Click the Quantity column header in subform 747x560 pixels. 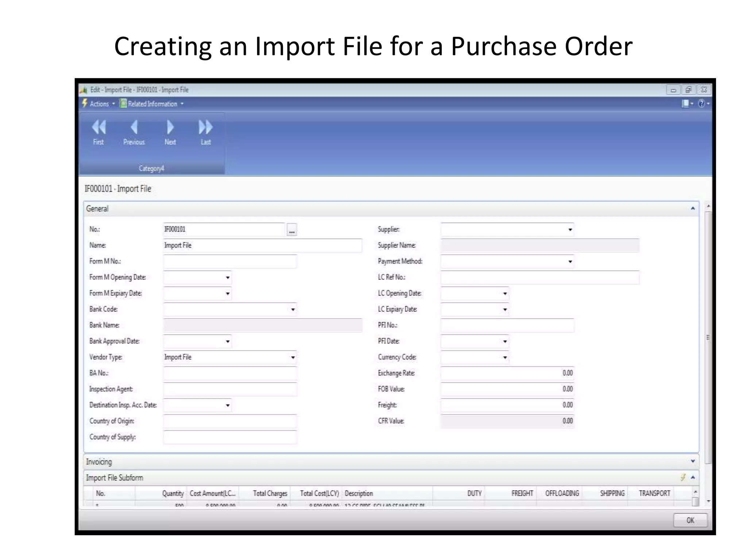coord(173,493)
